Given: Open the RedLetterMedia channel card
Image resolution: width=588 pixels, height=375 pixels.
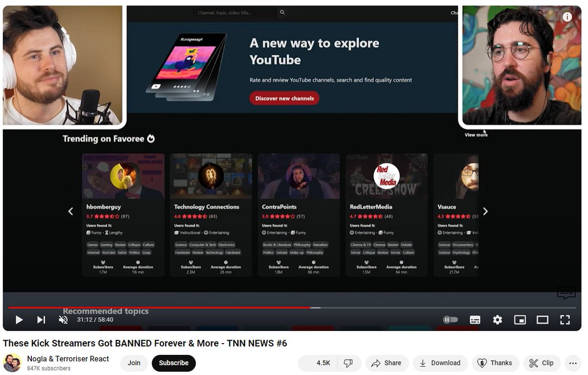Looking at the screenshot, I should click(x=387, y=215).
